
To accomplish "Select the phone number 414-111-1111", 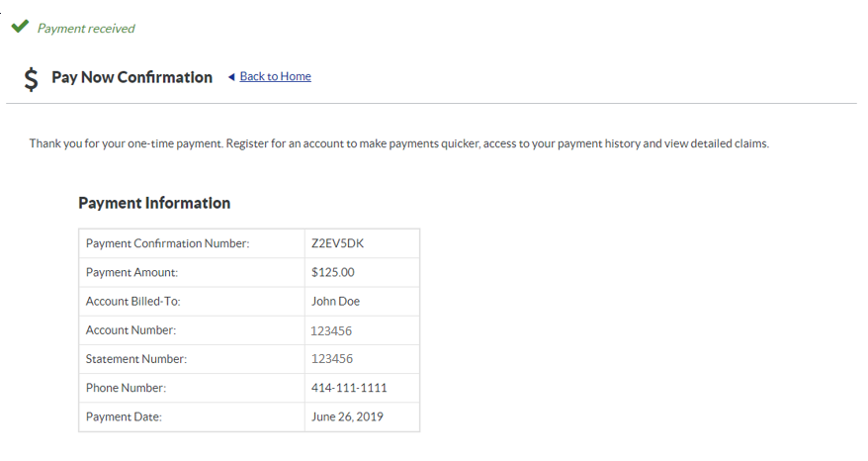I will [x=349, y=388].
